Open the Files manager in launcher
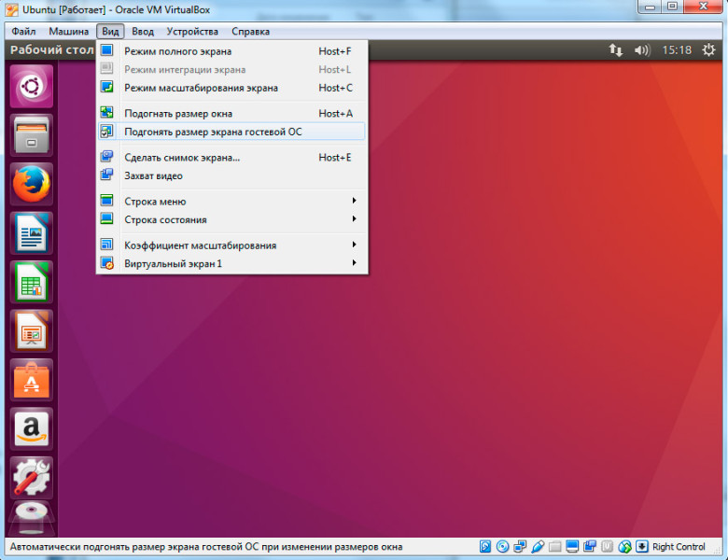 32,135
